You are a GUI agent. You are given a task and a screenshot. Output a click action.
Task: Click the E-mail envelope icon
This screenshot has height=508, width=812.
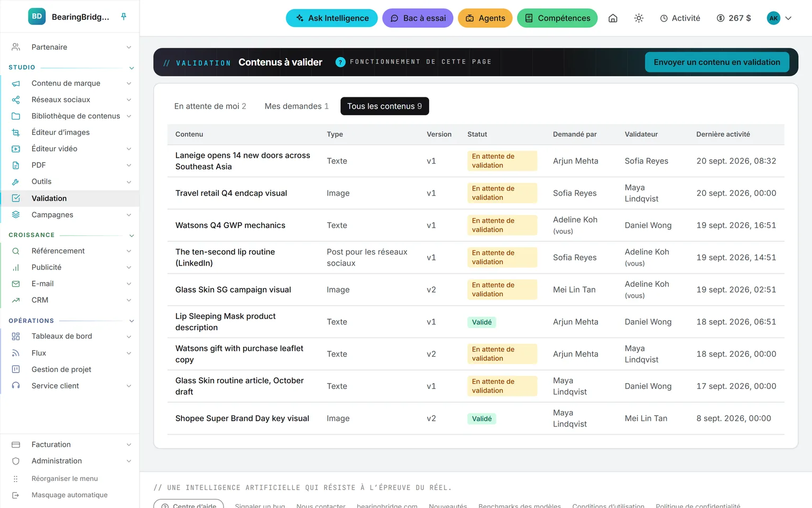[x=16, y=284]
